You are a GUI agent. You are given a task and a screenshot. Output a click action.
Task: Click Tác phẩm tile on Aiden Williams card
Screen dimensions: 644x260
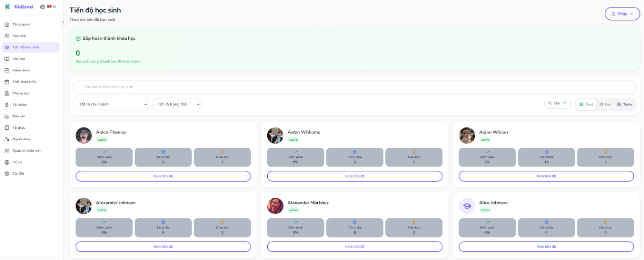click(355, 157)
